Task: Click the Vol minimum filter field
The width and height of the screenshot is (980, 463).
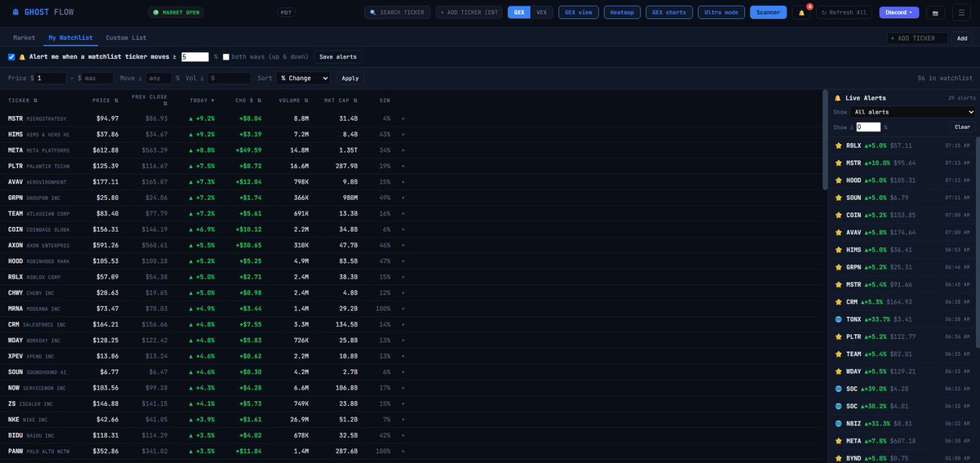Action: click(229, 78)
